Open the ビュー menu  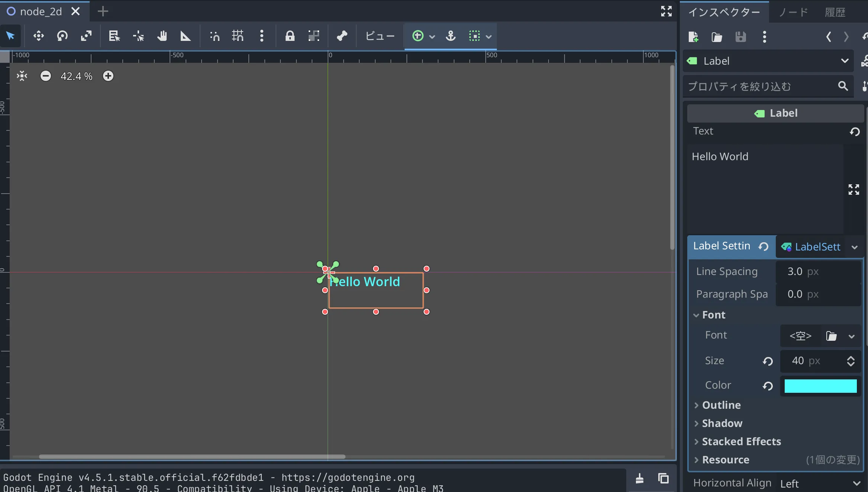[380, 36]
